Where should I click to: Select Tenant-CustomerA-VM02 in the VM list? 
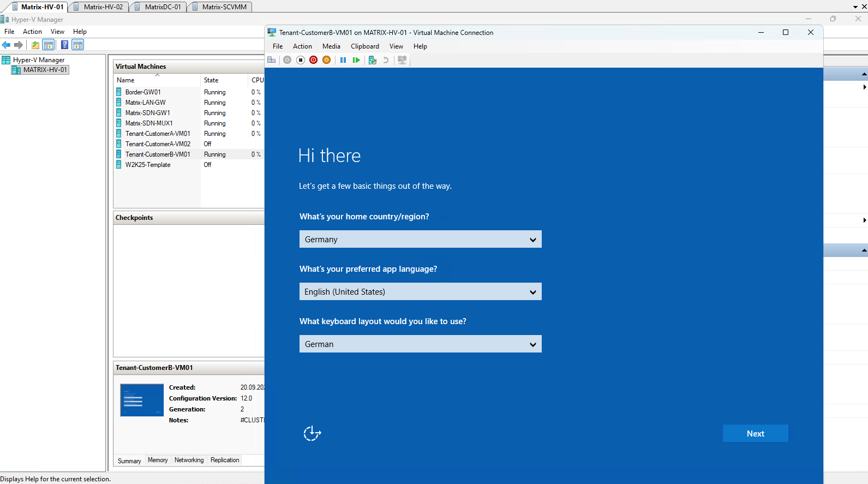pyautogui.click(x=158, y=144)
